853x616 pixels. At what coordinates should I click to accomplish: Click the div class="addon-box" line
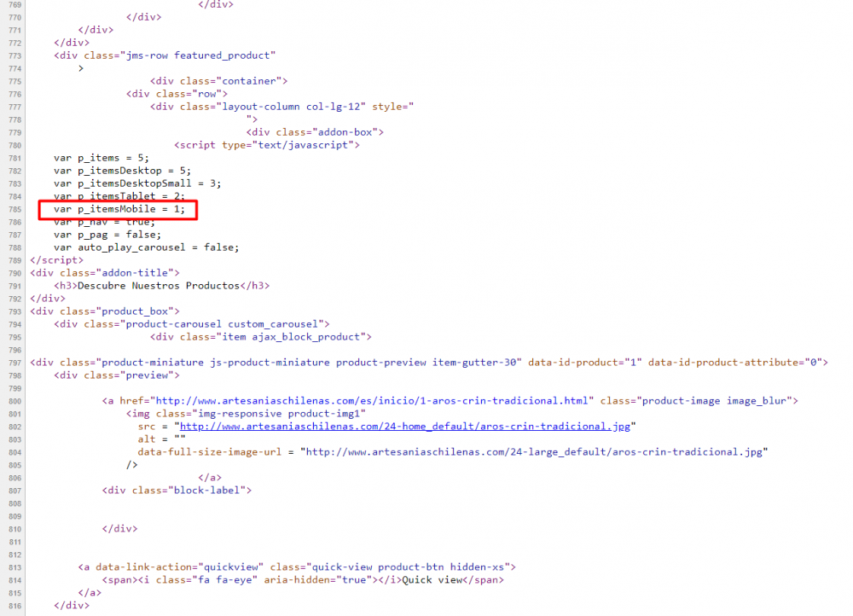pos(315,132)
